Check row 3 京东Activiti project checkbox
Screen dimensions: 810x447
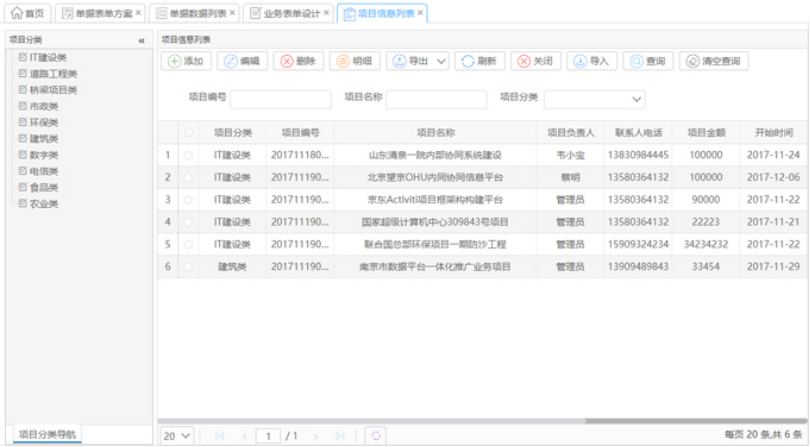pyautogui.click(x=189, y=199)
